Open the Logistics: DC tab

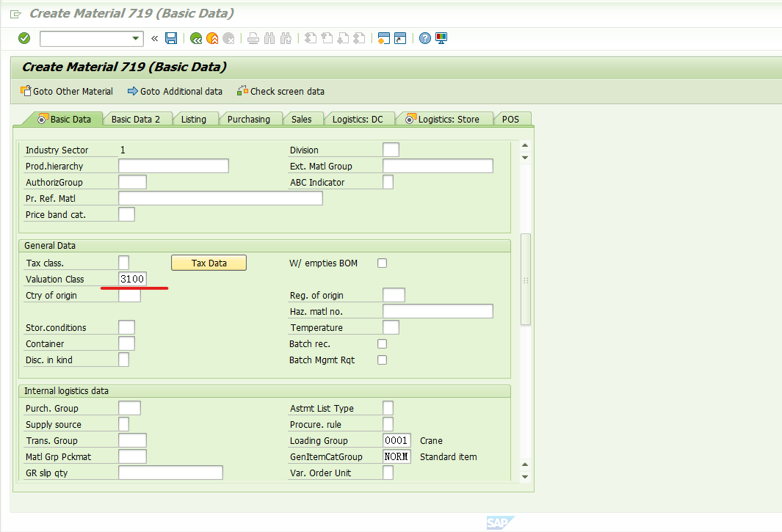(359, 118)
